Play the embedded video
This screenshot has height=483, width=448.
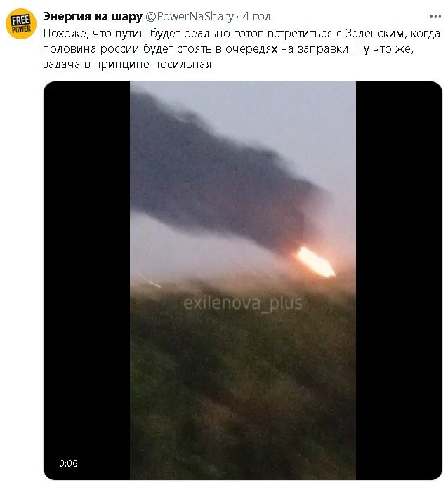point(243,280)
